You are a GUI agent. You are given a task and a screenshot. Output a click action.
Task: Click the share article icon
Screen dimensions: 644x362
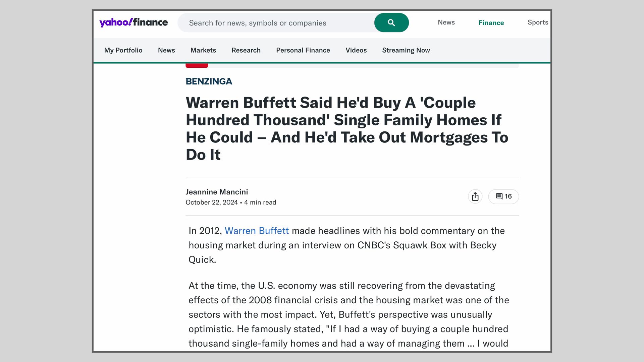[475, 196]
